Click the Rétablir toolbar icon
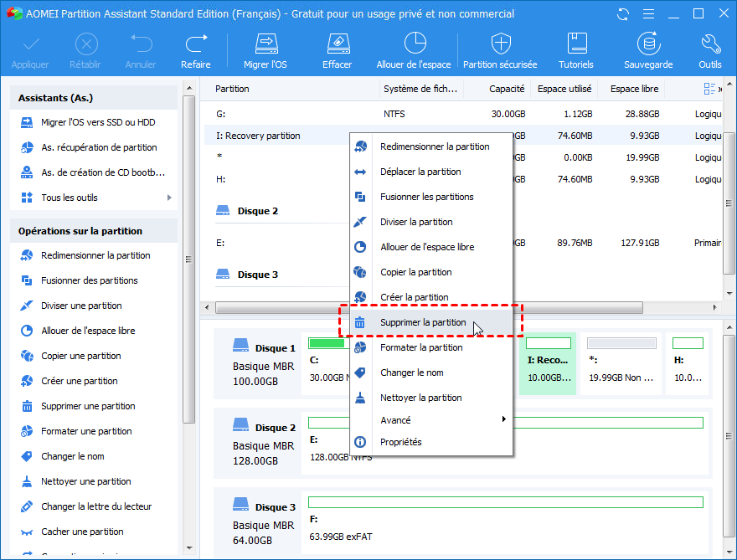The image size is (737, 560). (86, 45)
